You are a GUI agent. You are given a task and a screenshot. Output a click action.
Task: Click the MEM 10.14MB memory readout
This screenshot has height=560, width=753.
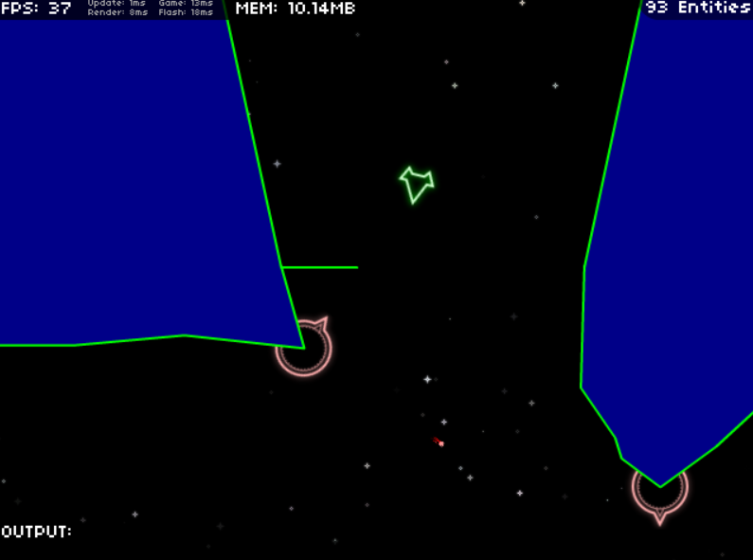point(296,9)
